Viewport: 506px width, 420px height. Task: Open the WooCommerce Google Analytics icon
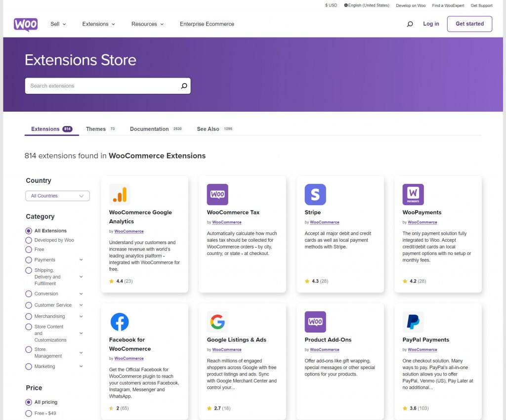(x=120, y=195)
